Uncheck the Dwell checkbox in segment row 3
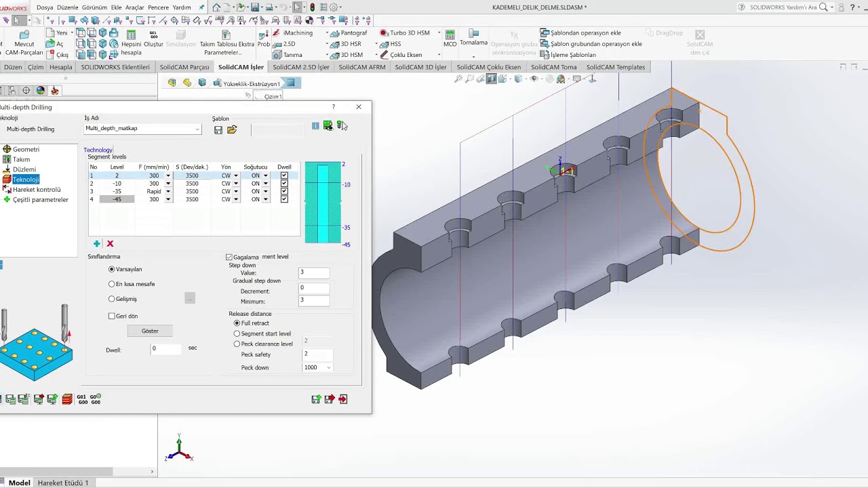This screenshot has width=868, height=488. [284, 191]
